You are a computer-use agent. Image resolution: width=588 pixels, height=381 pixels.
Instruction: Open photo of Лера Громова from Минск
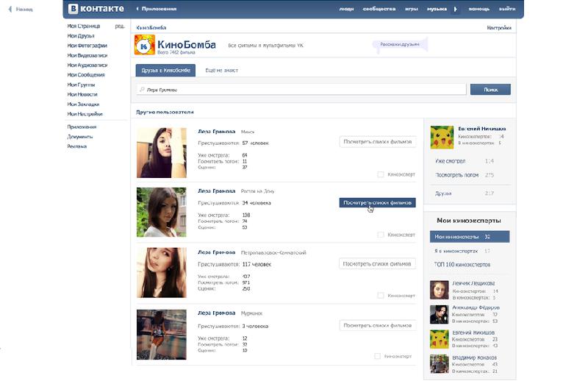click(162, 153)
